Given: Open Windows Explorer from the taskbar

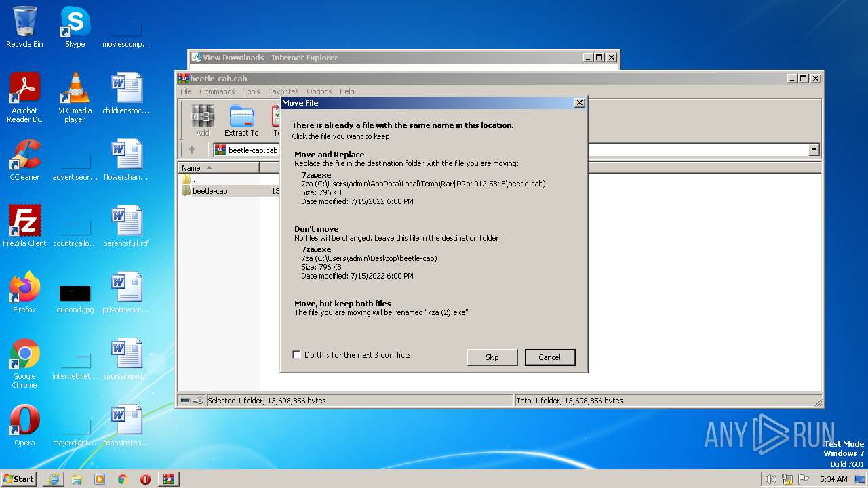Looking at the screenshot, I should pos(77,479).
